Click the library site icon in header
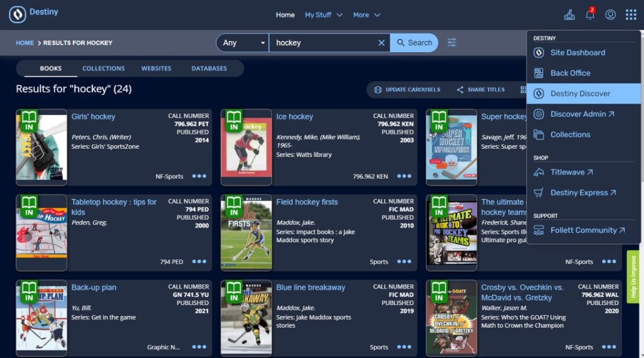644x358 pixels. (x=569, y=14)
